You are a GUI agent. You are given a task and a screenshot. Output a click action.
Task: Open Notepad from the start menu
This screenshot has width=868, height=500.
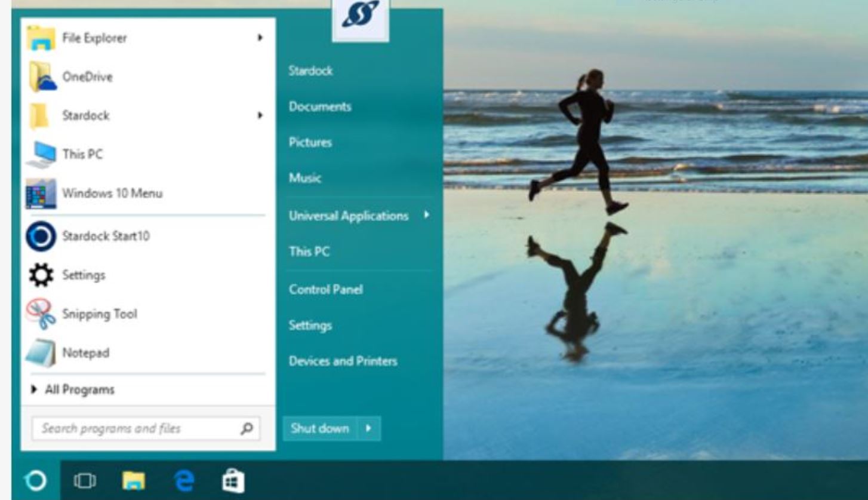coord(86,353)
